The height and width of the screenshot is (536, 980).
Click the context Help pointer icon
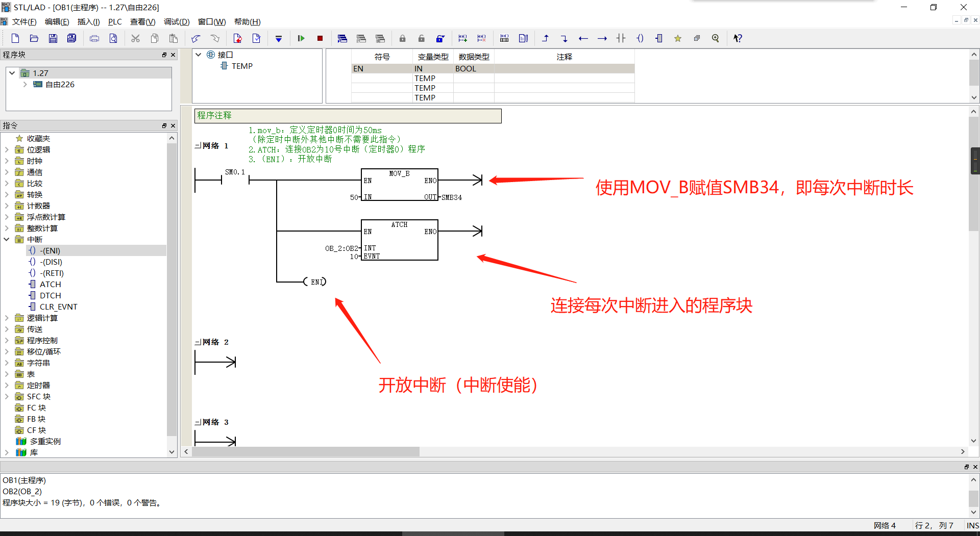(738, 38)
